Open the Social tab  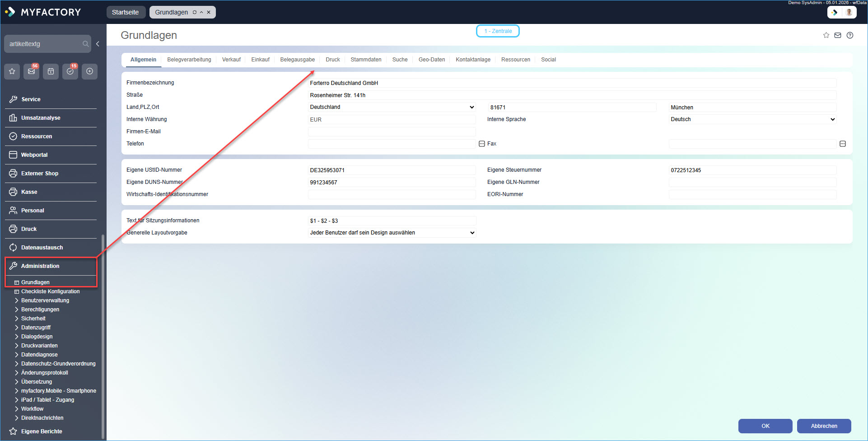(x=549, y=60)
